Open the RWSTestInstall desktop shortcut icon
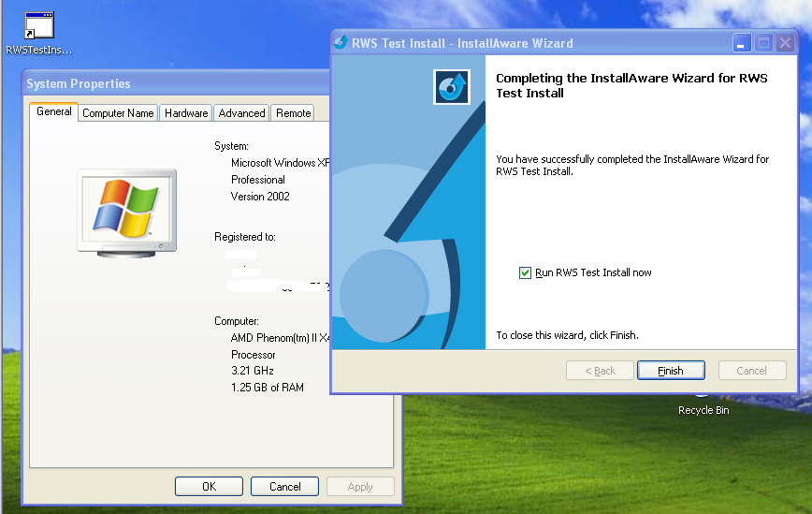The image size is (812, 514). coord(39,25)
